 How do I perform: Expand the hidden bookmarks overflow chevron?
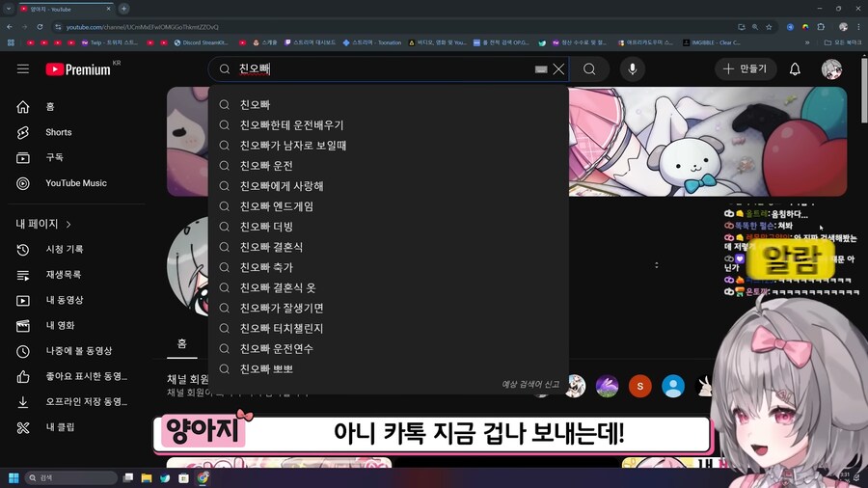tap(807, 42)
